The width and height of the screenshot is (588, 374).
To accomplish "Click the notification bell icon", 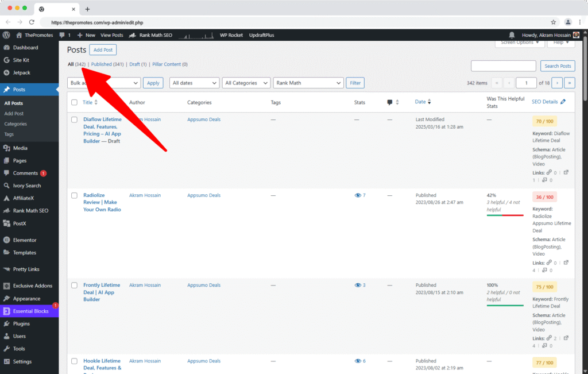I will coord(512,35).
